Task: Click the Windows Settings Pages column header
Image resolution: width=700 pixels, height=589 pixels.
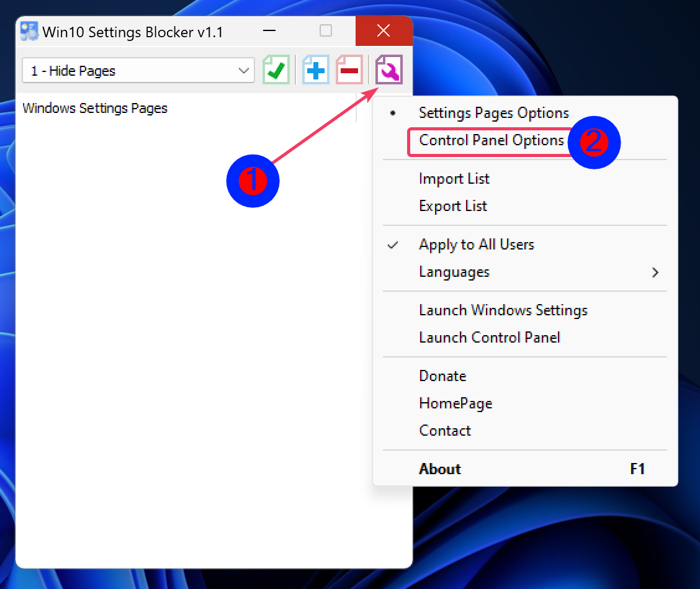Action: coord(187,108)
